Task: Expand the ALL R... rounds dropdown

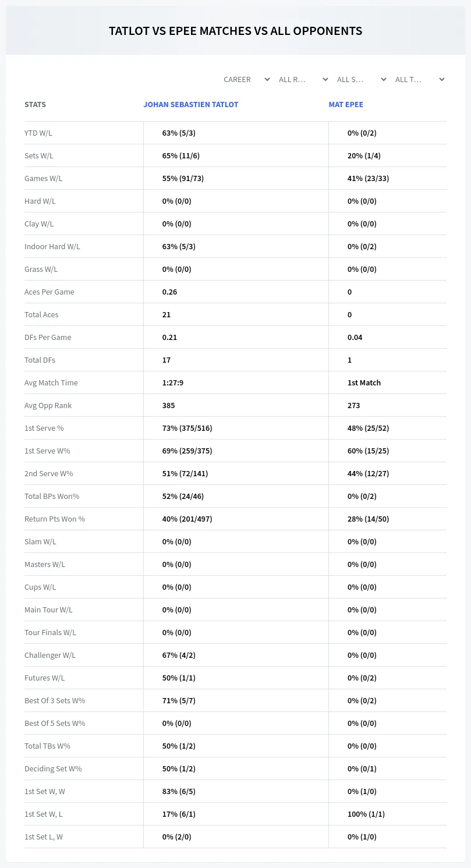Action: point(303,79)
